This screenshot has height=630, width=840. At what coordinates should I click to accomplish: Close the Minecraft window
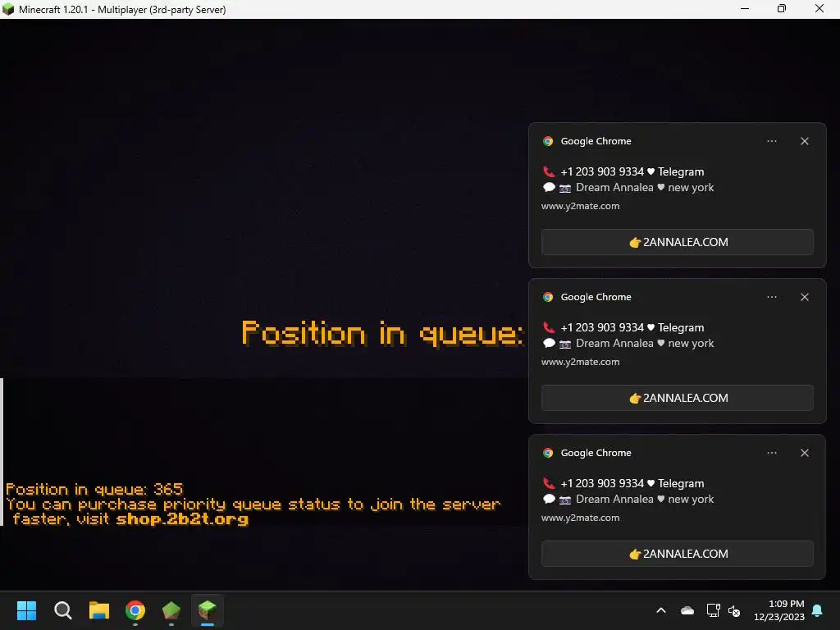[x=819, y=8]
